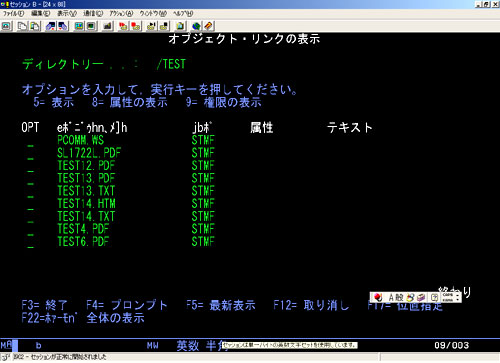Click the gray staircase-shaped toolbar icon
The image size is (500, 363).
coord(107,26)
